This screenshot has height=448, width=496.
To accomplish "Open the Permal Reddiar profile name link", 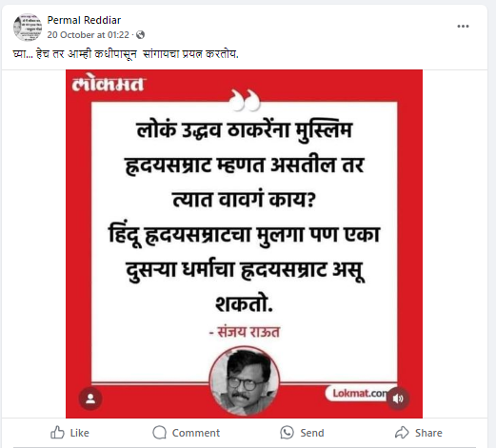I will tap(84, 20).
